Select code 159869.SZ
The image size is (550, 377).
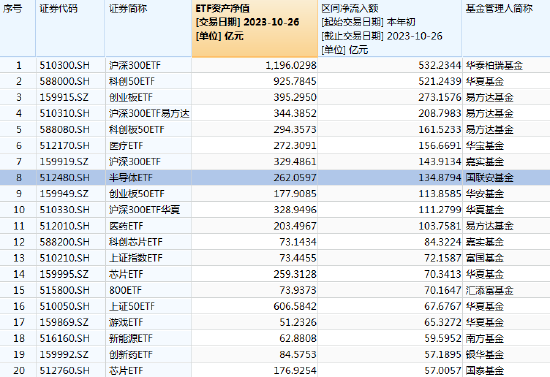64,322
